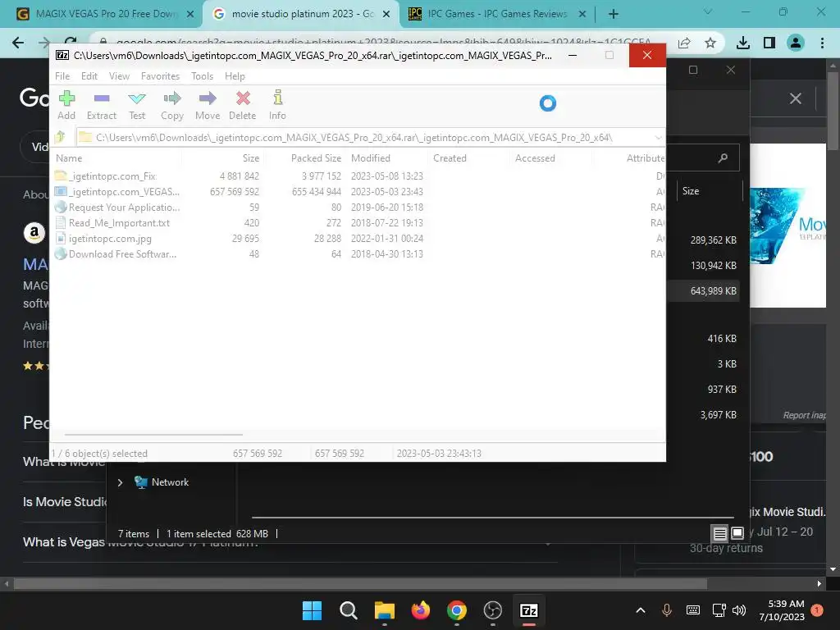Screen dimensions: 840x630
Task: Click the 7-Zip taskbar icon
Action: click(x=529, y=610)
